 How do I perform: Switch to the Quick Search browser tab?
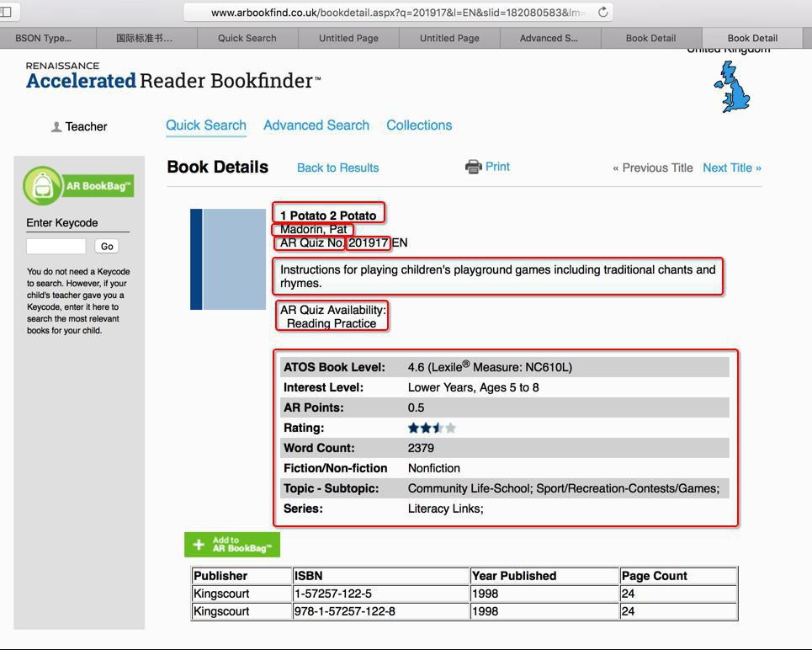(247, 39)
